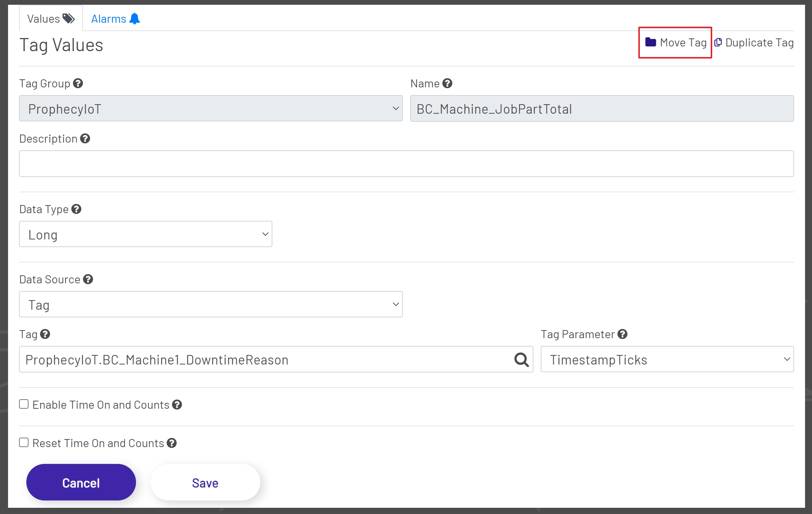Click the bell icon beside Alarms
812x514 pixels.
tap(134, 18)
